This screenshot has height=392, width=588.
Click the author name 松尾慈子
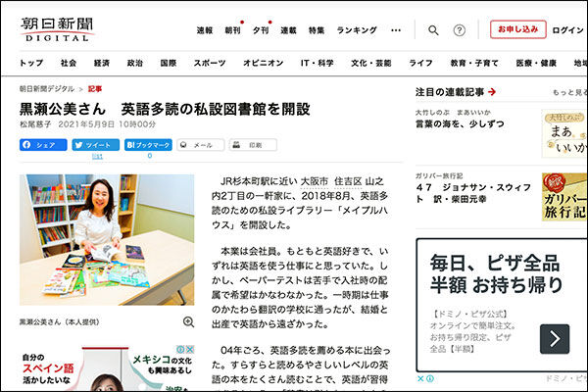35,124
